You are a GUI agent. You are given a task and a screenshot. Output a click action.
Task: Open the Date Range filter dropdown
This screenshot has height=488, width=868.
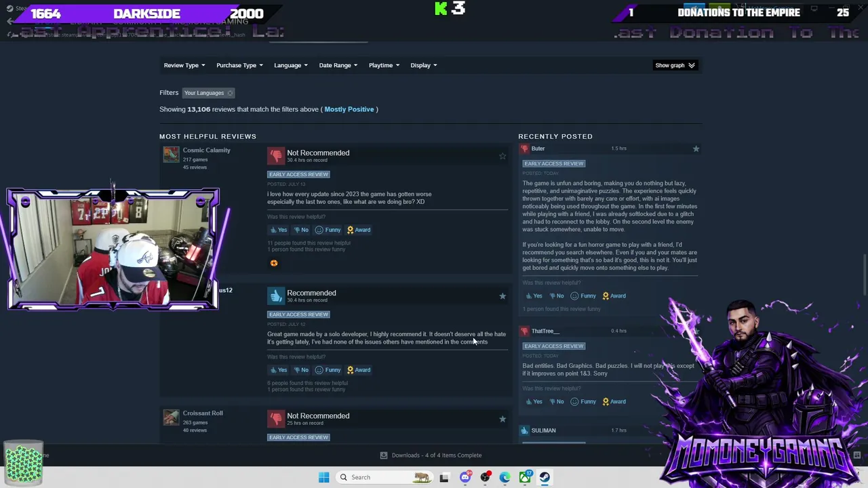338,65
